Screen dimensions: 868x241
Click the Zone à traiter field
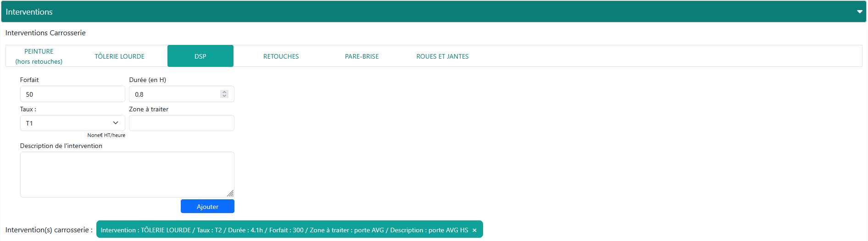click(182, 123)
